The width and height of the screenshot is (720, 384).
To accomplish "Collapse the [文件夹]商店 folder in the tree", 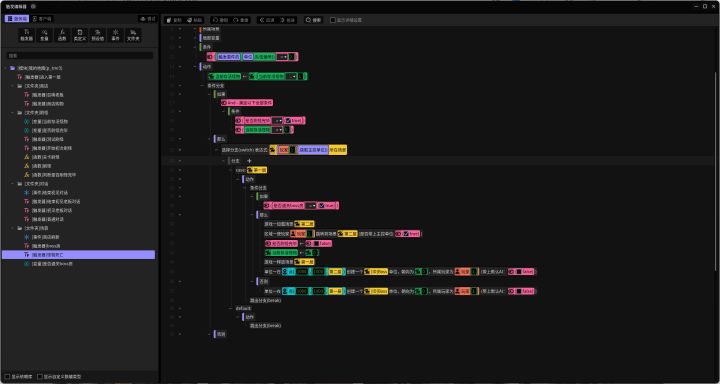I will 12,86.
